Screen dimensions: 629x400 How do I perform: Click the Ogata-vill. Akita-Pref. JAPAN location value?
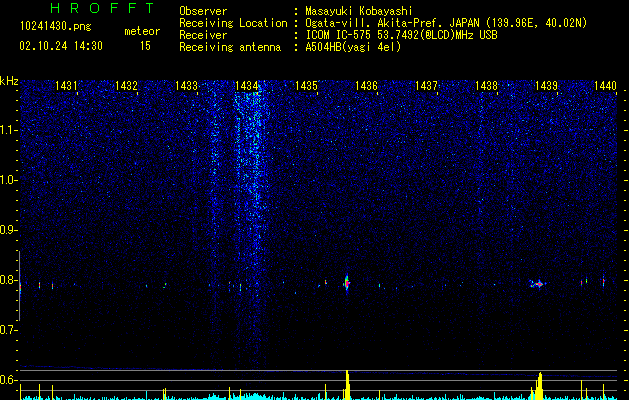(x=446, y=23)
